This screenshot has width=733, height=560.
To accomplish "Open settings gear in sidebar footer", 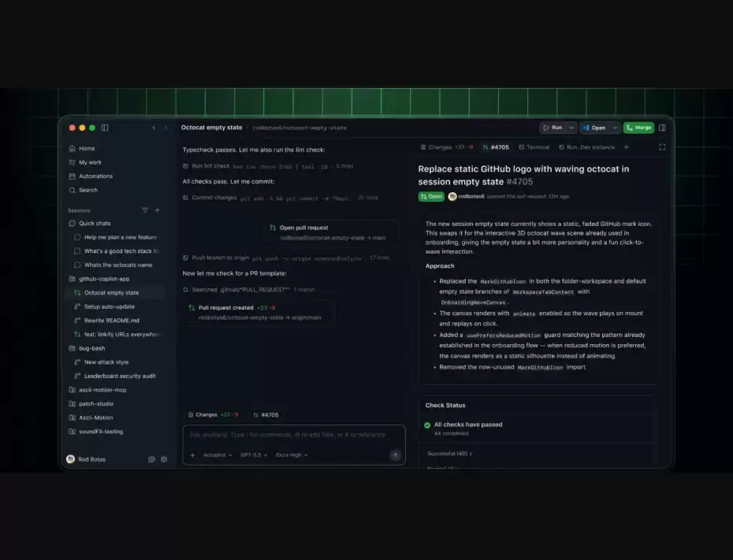I will point(164,459).
